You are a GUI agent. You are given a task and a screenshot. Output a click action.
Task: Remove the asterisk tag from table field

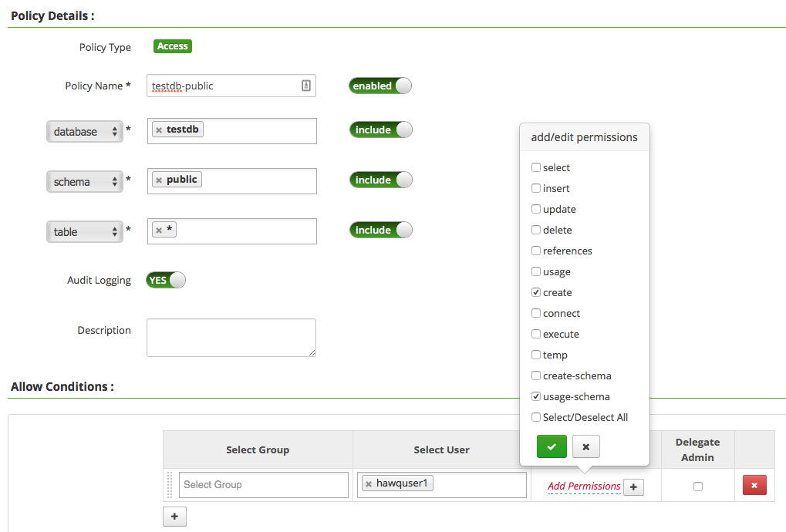159,231
